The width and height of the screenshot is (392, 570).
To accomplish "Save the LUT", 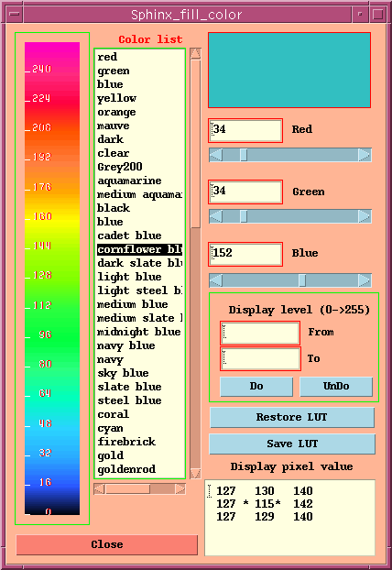I will pyautogui.click(x=292, y=444).
